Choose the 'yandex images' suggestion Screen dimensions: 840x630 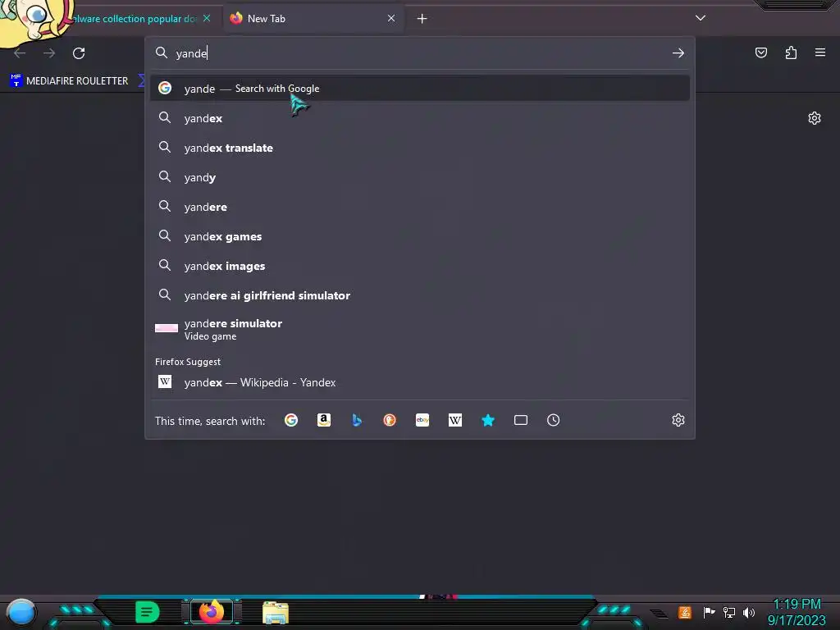point(420,266)
